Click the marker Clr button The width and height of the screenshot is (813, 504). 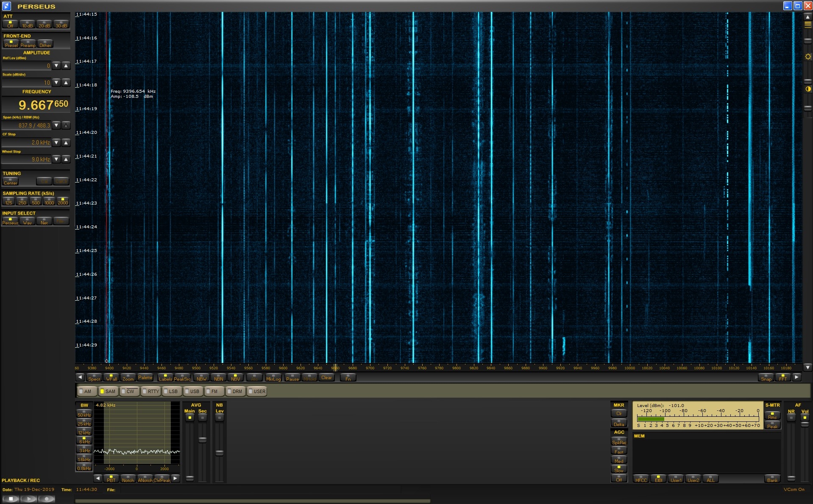618,413
